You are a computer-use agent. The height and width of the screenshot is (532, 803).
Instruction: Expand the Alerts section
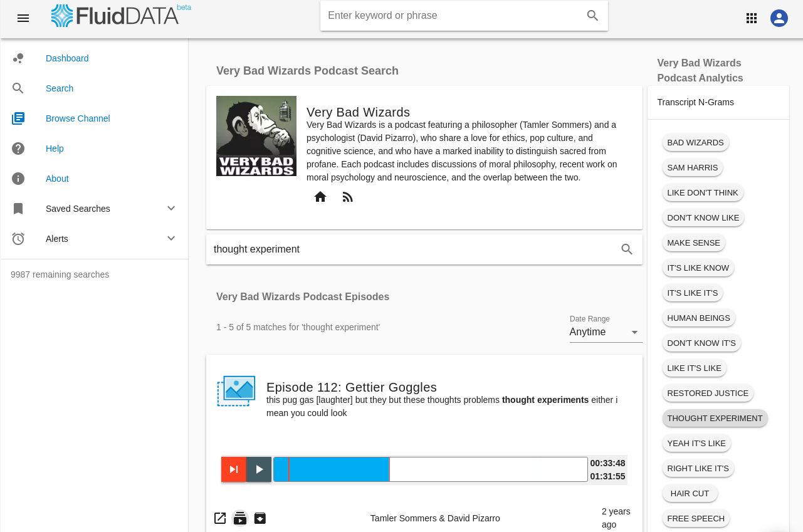click(171, 239)
